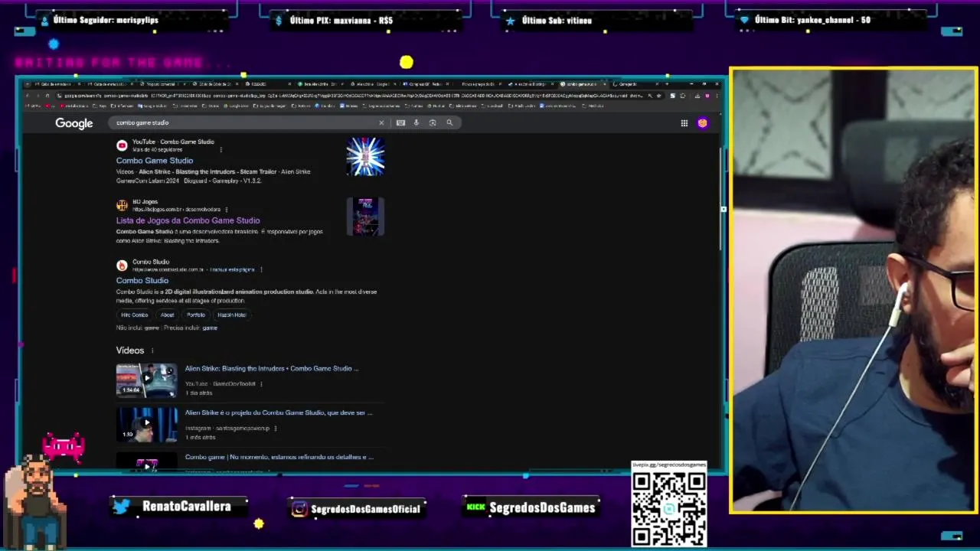Open the Combo Studio result title

click(142, 281)
